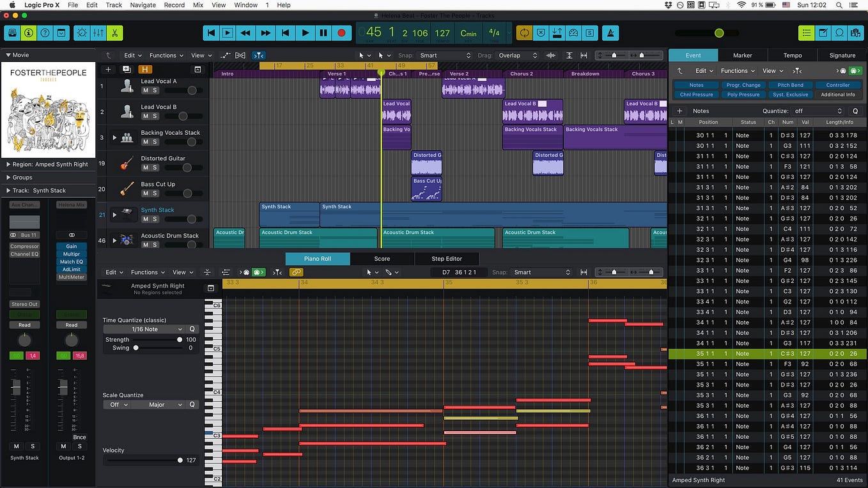The image size is (868, 488).
Task: Open the Apple Loops browser icon
Action: tap(838, 33)
